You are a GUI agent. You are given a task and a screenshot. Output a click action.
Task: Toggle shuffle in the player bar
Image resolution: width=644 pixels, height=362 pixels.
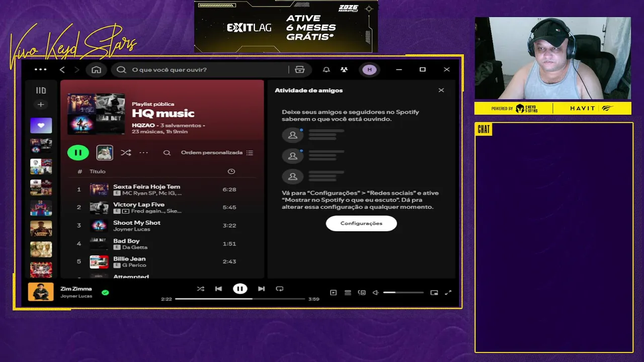coord(201,289)
